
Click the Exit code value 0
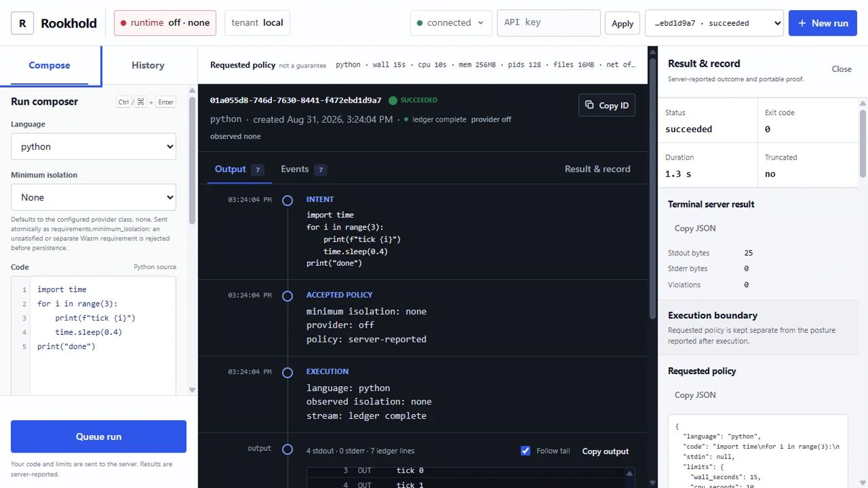point(767,129)
